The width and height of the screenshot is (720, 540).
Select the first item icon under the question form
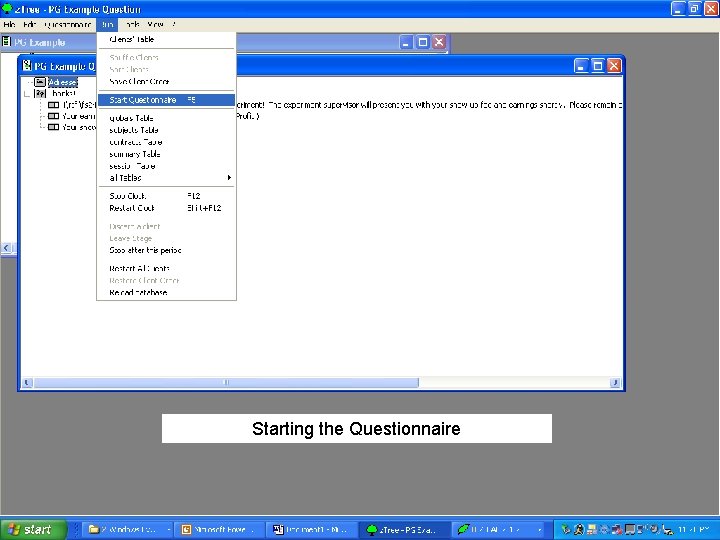tap(54, 105)
